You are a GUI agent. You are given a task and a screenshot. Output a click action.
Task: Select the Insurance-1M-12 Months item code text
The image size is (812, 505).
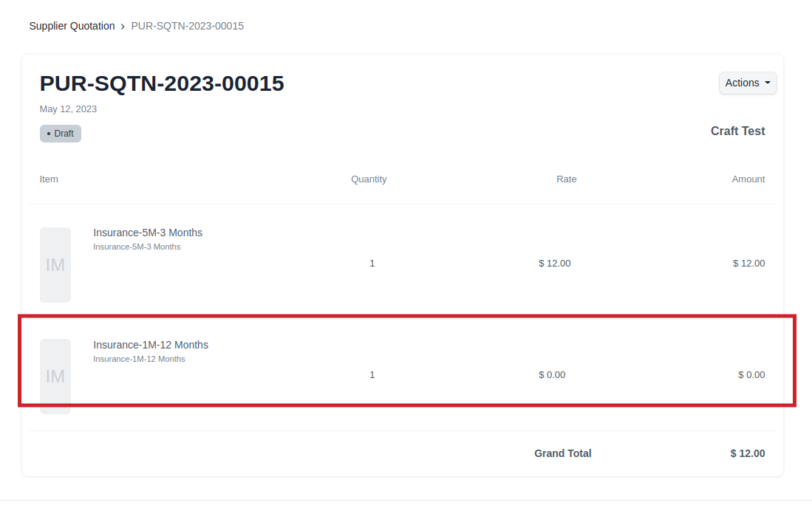(139, 359)
